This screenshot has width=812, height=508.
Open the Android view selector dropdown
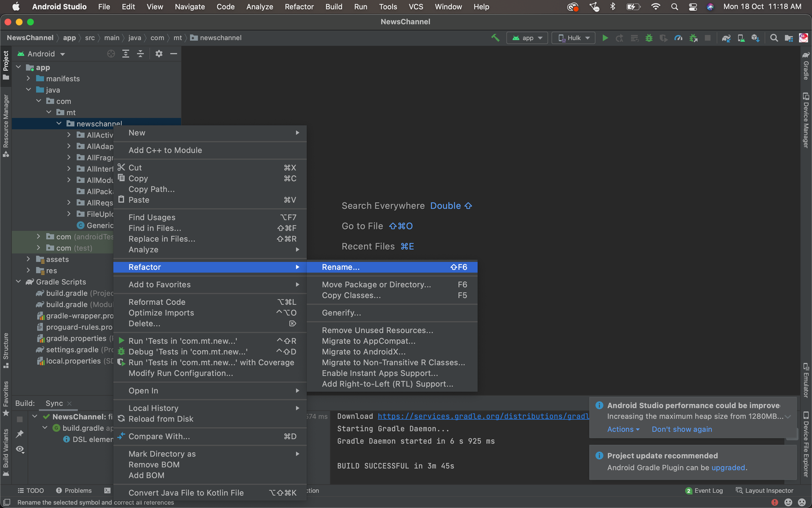tap(41, 54)
